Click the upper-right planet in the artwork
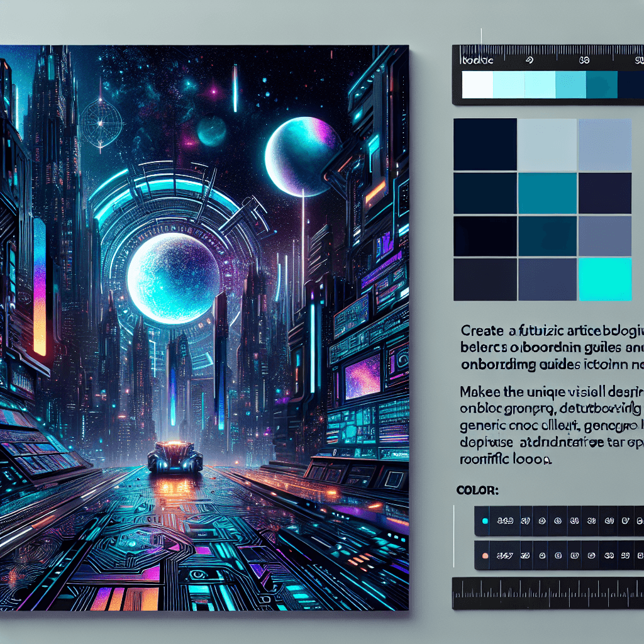 click(x=303, y=155)
